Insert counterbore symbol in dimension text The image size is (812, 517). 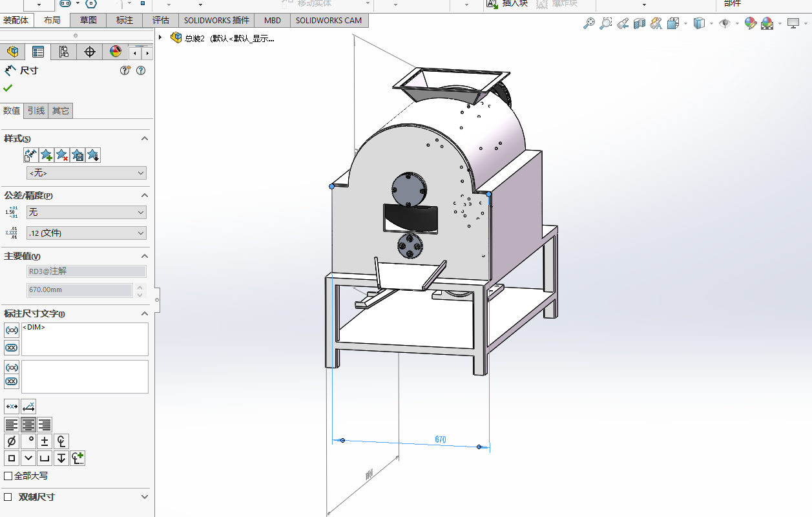coord(45,458)
